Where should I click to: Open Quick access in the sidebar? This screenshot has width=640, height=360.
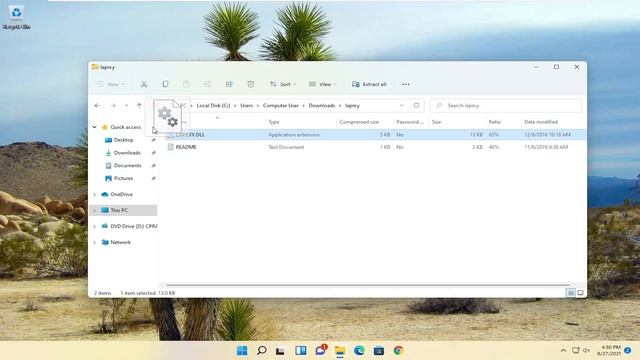pos(126,127)
